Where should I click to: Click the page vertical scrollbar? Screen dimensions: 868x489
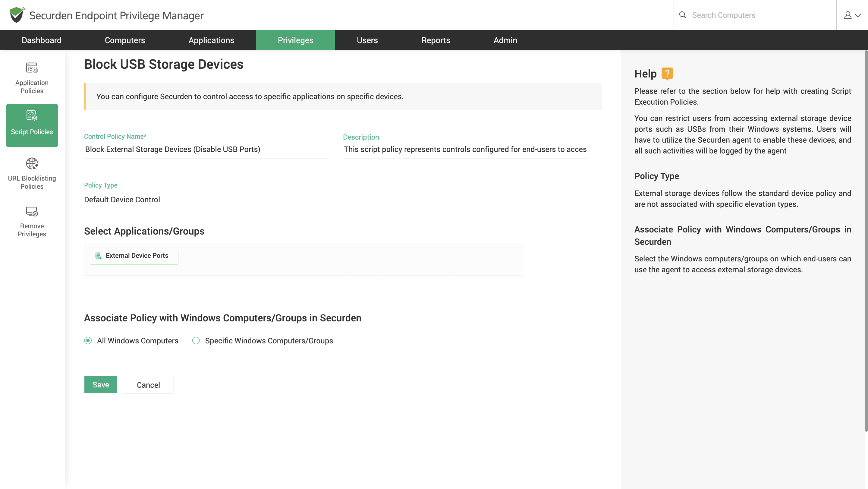[866, 241]
